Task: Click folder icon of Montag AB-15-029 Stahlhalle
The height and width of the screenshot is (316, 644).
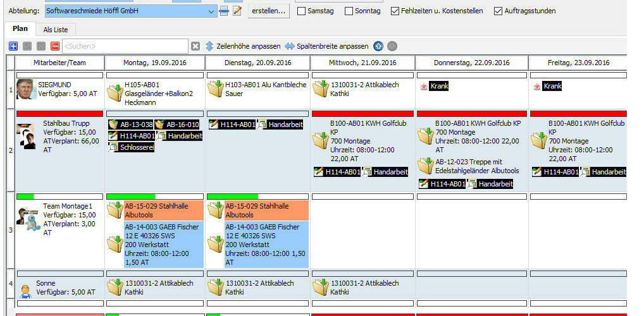Action: [x=115, y=210]
